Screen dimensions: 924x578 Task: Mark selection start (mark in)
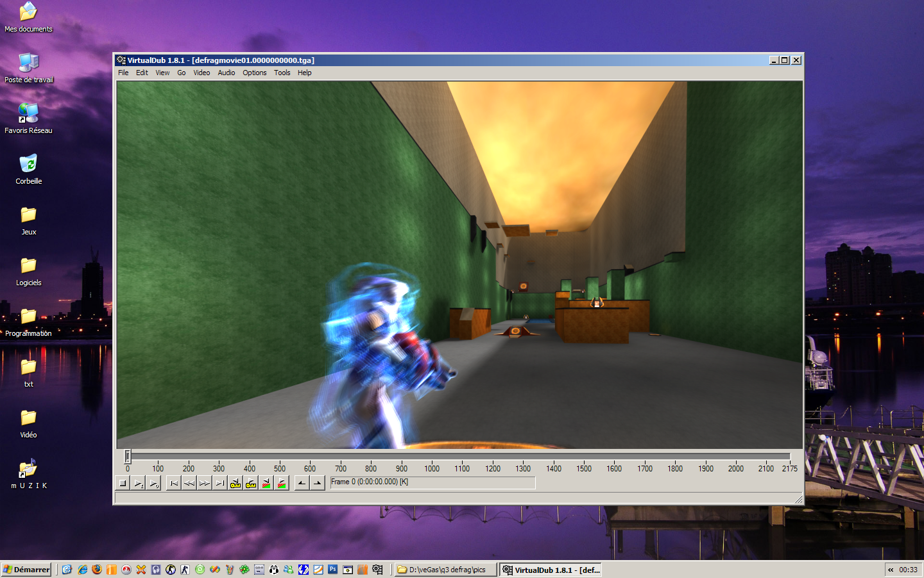coord(302,483)
